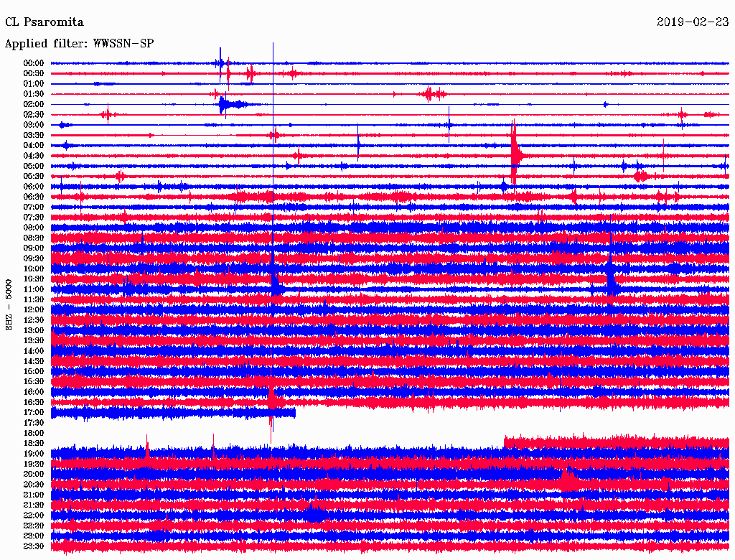This screenshot has height=560, width=735.
Task: Select the 05:30 time row label
Action: click(x=34, y=177)
